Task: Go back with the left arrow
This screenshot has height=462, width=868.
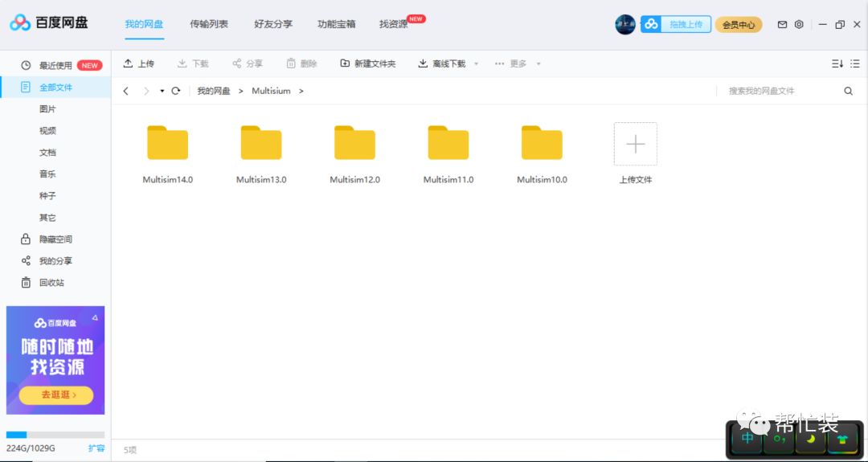Action: click(126, 91)
